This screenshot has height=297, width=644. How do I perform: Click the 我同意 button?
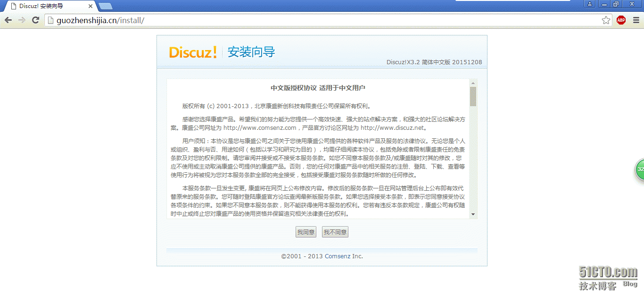click(306, 232)
